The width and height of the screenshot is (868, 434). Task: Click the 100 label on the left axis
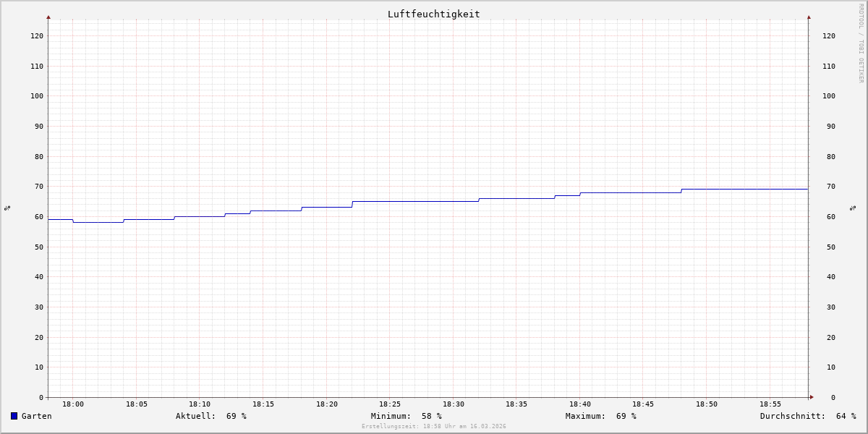click(x=37, y=96)
